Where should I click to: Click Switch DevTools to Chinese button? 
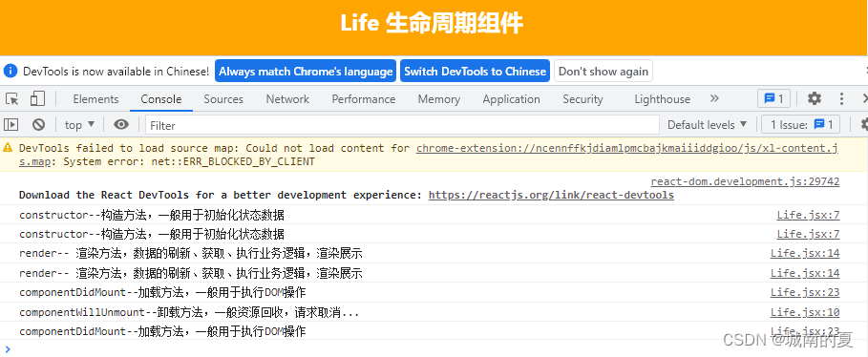475,71
